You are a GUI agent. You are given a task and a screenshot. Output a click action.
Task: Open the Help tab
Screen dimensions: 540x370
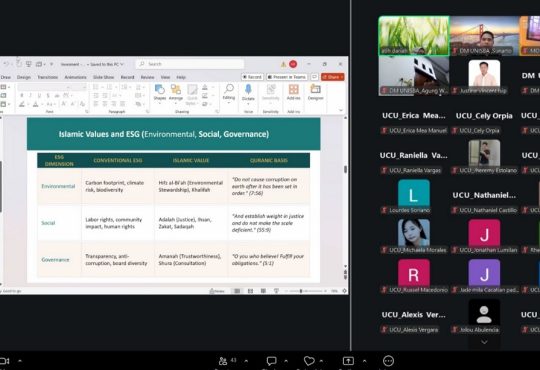[181, 77]
